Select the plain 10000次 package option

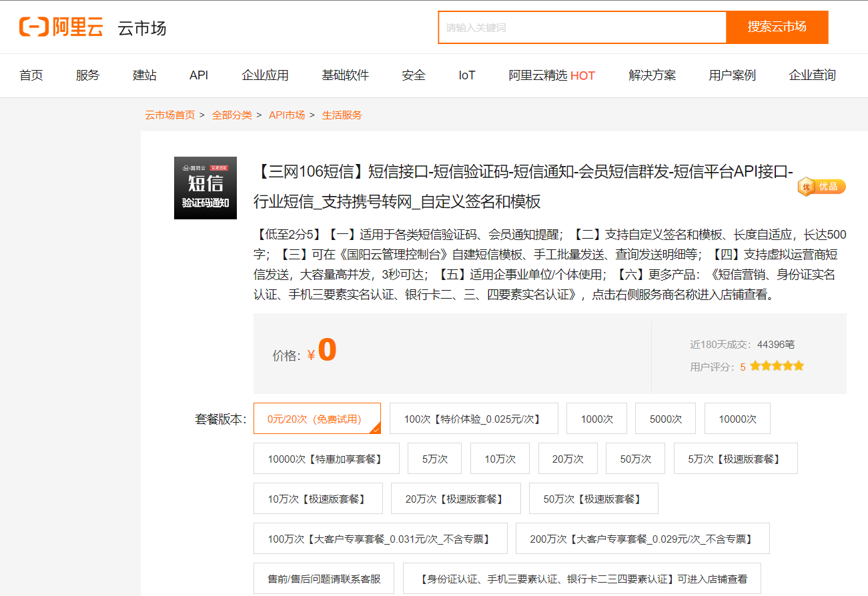click(x=737, y=419)
